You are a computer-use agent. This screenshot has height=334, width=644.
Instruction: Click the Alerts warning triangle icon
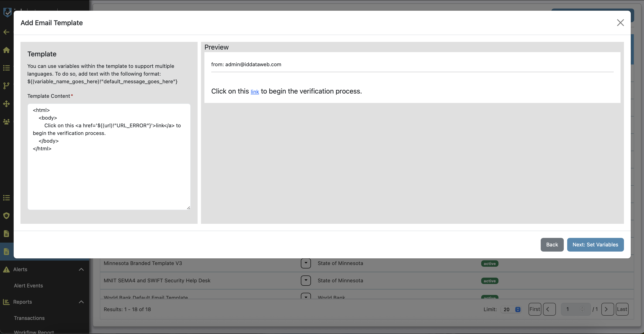(x=6, y=270)
